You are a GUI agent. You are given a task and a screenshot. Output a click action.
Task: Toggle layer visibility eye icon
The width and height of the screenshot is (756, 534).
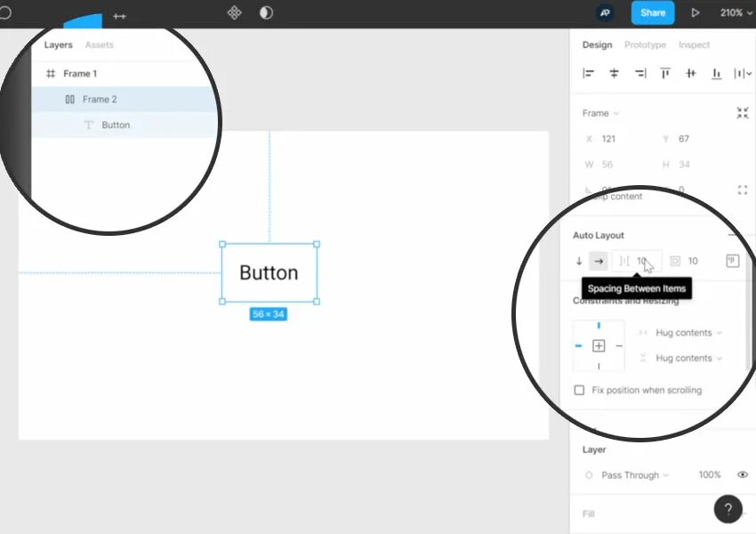point(743,474)
